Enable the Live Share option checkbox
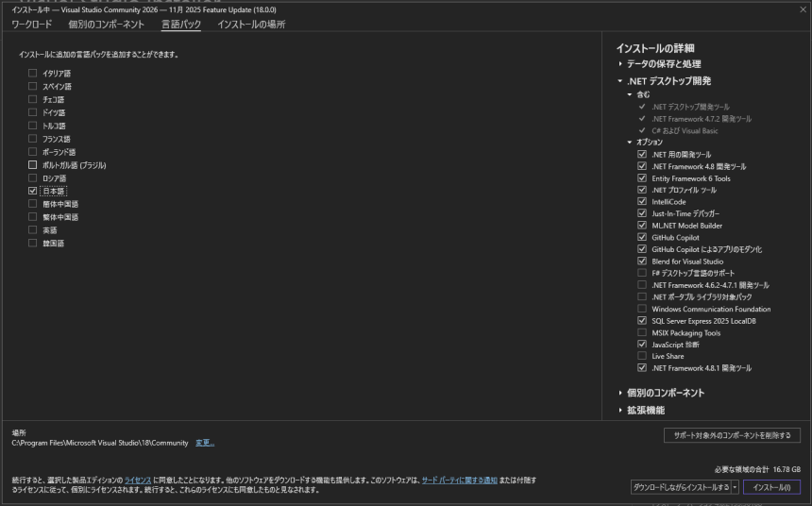The image size is (812, 506). (x=642, y=356)
